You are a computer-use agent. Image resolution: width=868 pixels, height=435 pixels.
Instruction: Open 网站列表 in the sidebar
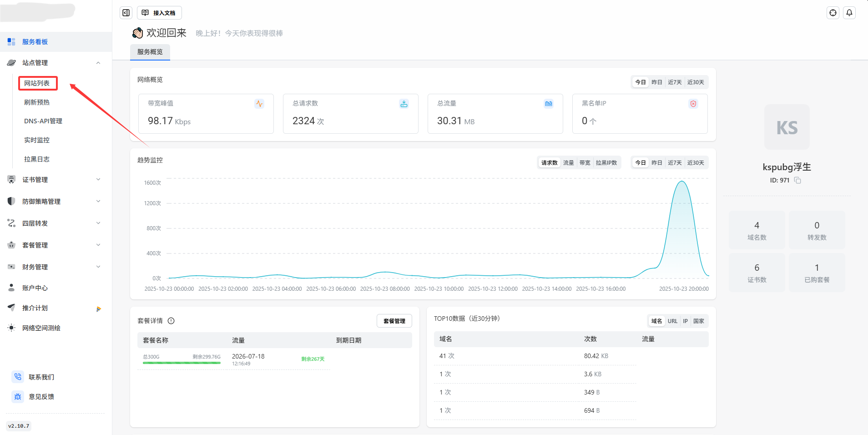[37, 83]
